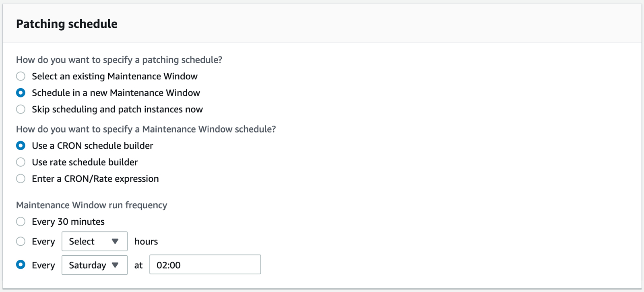The image size is (644, 292).
Task: Select Enter a CRON/Rate expression option
Action: (x=21, y=178)
